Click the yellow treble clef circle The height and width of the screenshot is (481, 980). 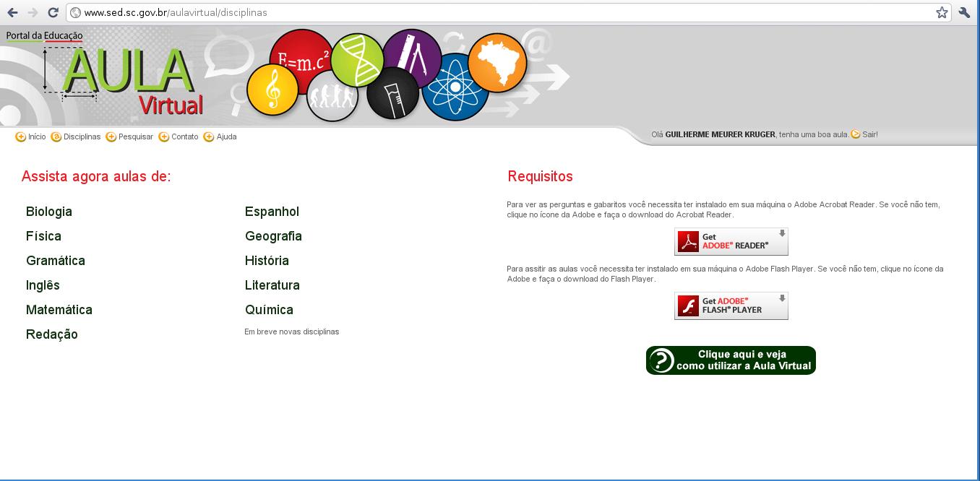pos(272,90)
